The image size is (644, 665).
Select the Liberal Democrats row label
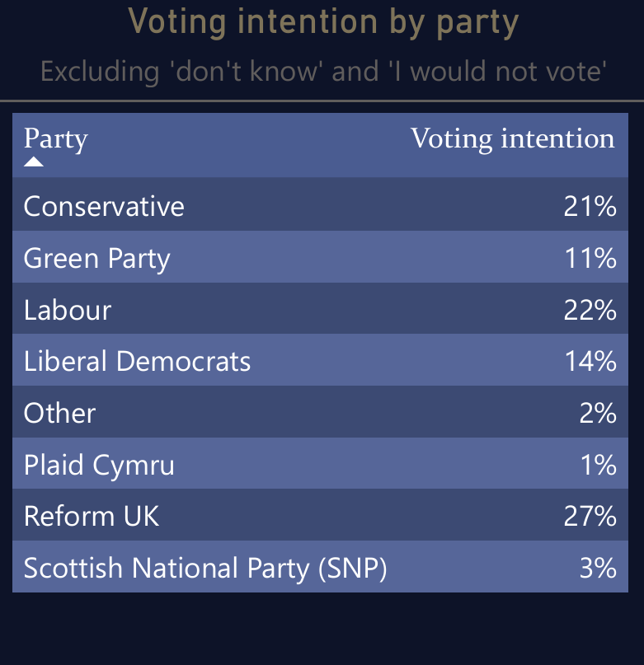pos(137,361)
